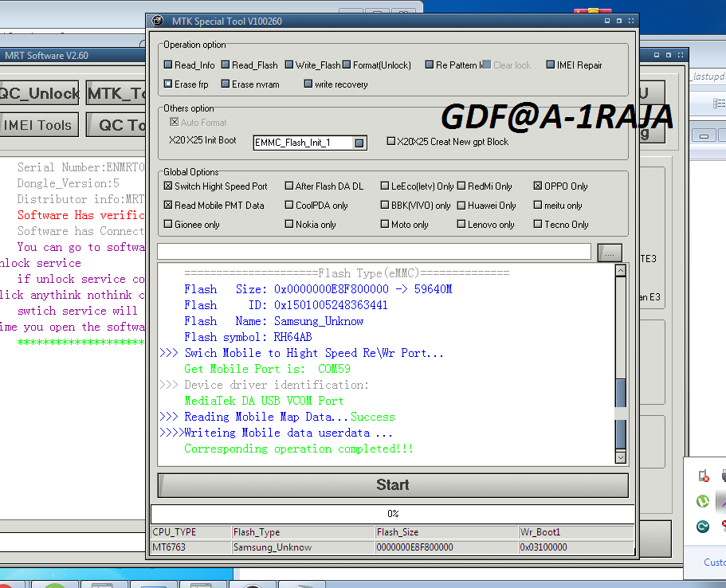Viewport: 726px width, 588px height.
Task: Open the EMMC_Flash_Init_1 dropdown
Action: click(x=359, y=143)
